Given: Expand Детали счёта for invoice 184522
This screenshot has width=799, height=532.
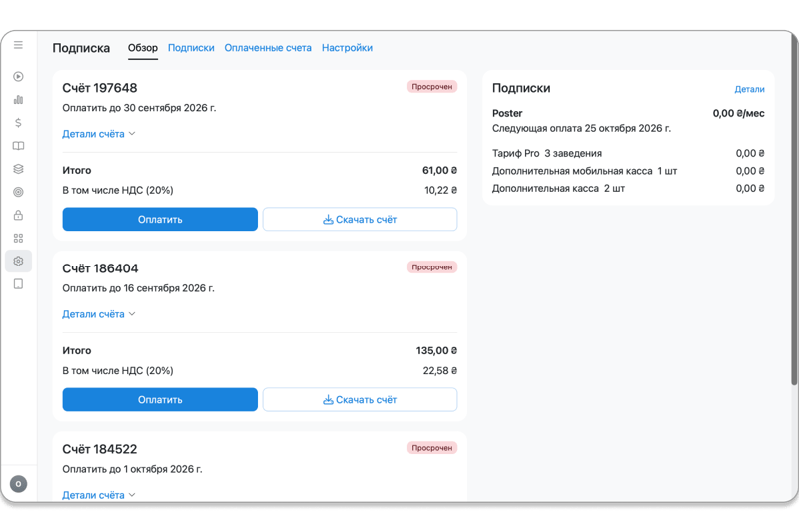Looking at the screenshot, I should (98, 495).
